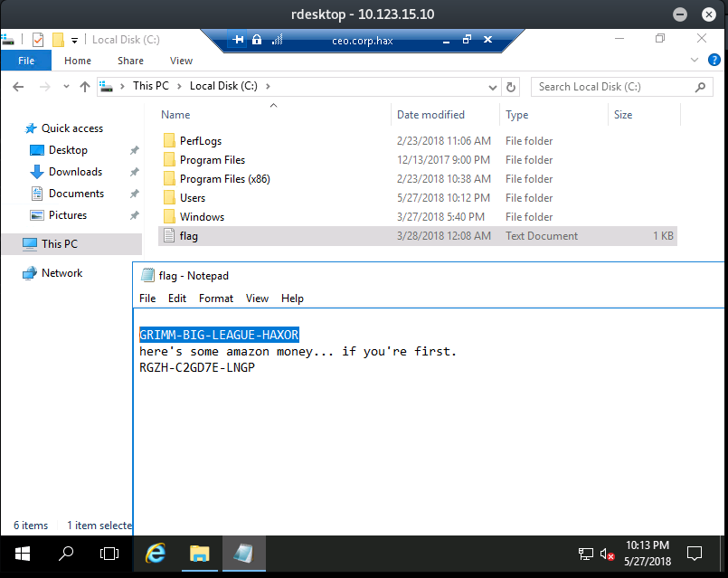728x578 pixels.
Task: Select the Downloads quick access item
Action: (x=75, y=172)
